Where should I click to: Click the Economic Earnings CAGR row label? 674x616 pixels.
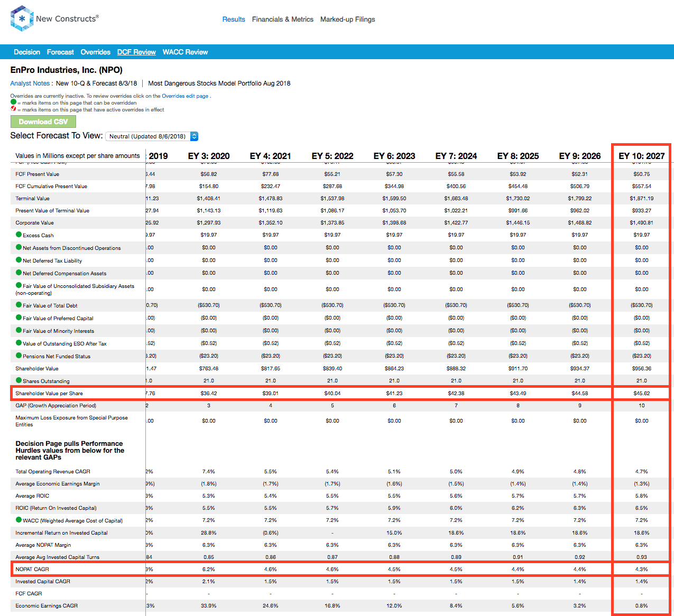[47, 605]
